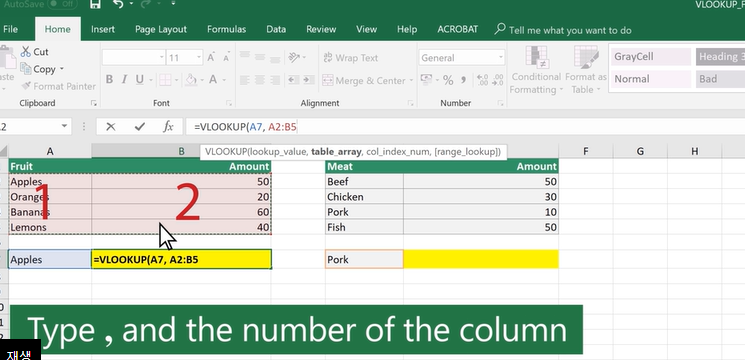Open the Number dialog launcher
745x360 pixels.
(500, 103)
